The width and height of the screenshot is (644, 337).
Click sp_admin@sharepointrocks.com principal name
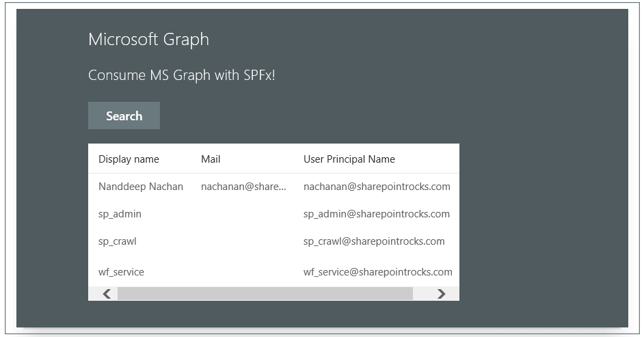click(377, 214)
